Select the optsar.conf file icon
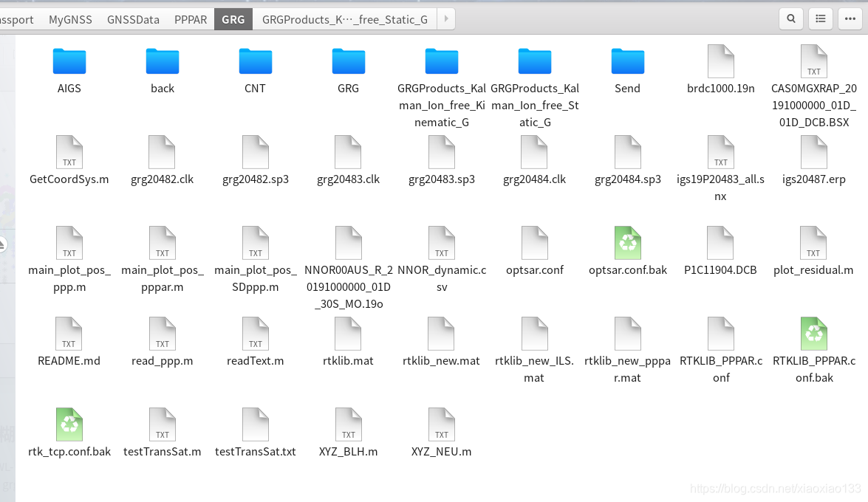Screen dimensions: 868x502 coord(535,243)
